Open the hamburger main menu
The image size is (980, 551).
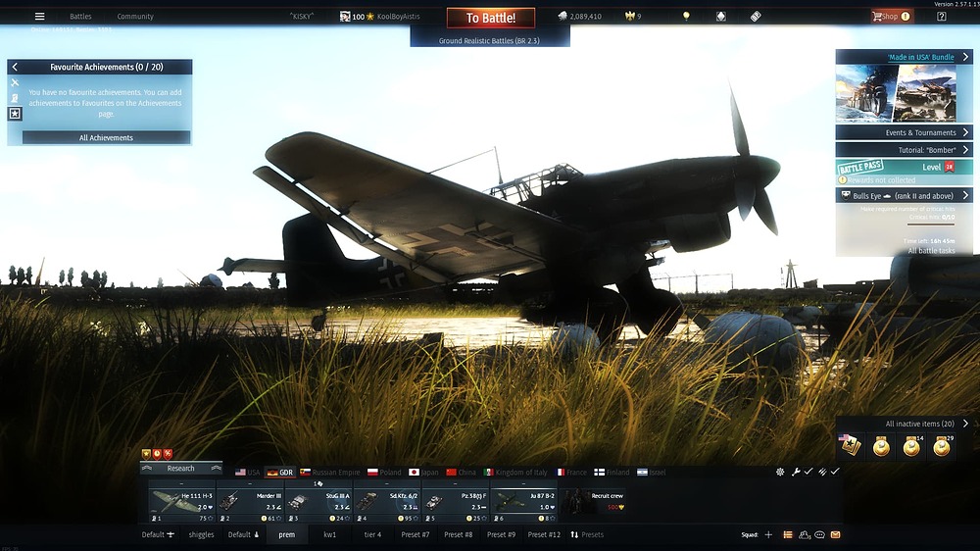pyautogui.click(x=39, y=17)
